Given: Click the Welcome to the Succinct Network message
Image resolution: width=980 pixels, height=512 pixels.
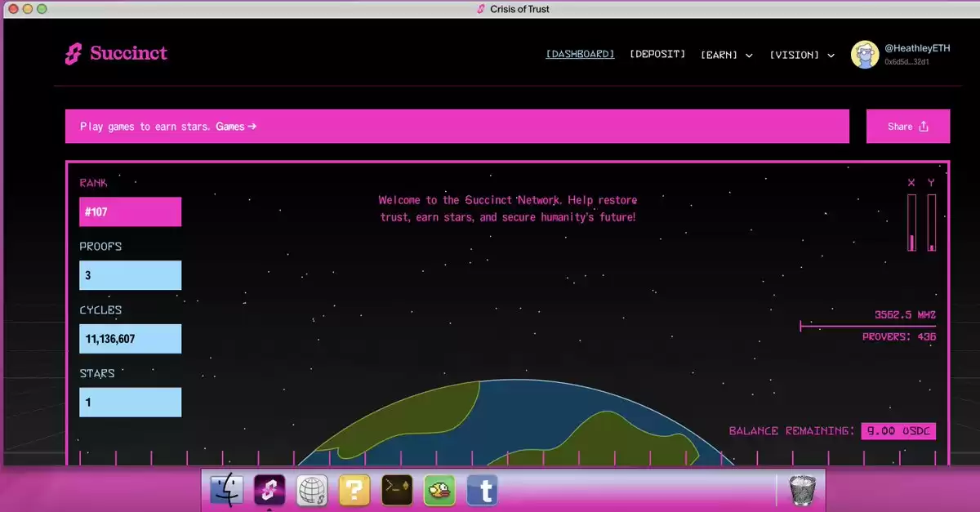Looking at the screenshot, I should point(508,208).
